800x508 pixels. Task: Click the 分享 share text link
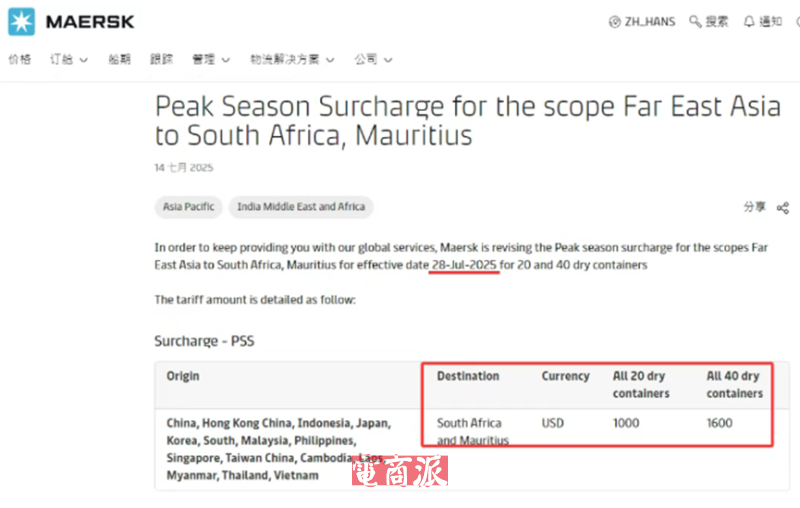[754, 207]
